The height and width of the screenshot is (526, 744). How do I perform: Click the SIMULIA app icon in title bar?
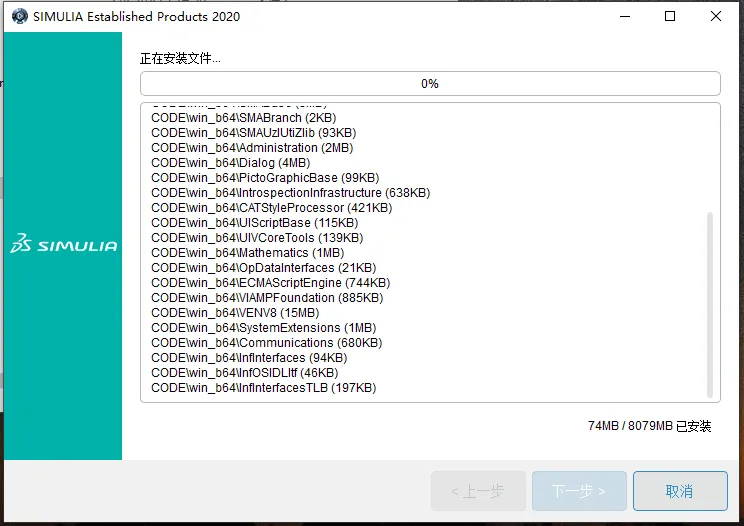pos(19,16)
